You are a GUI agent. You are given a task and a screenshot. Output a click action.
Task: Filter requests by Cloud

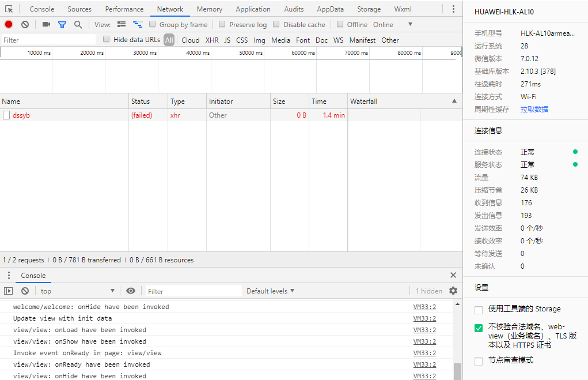point(191,40)
